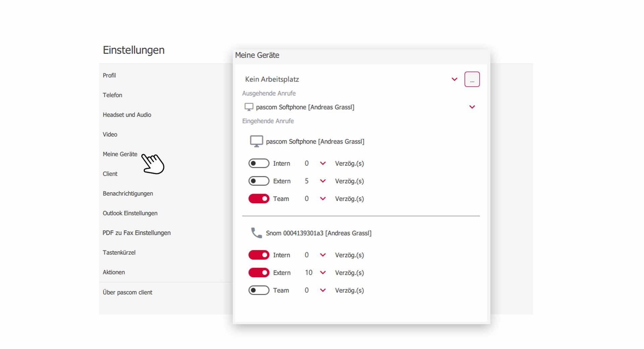Screen dimensions: 644x349
Task: Disable Extern toggle for Snom phone
Action: 259,273
